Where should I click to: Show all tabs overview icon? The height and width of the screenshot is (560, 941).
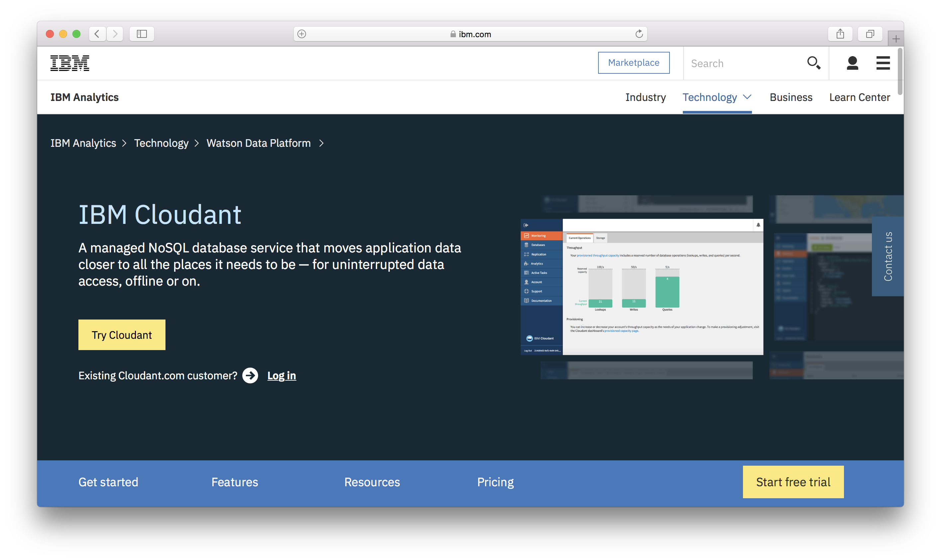coord(870,34)
